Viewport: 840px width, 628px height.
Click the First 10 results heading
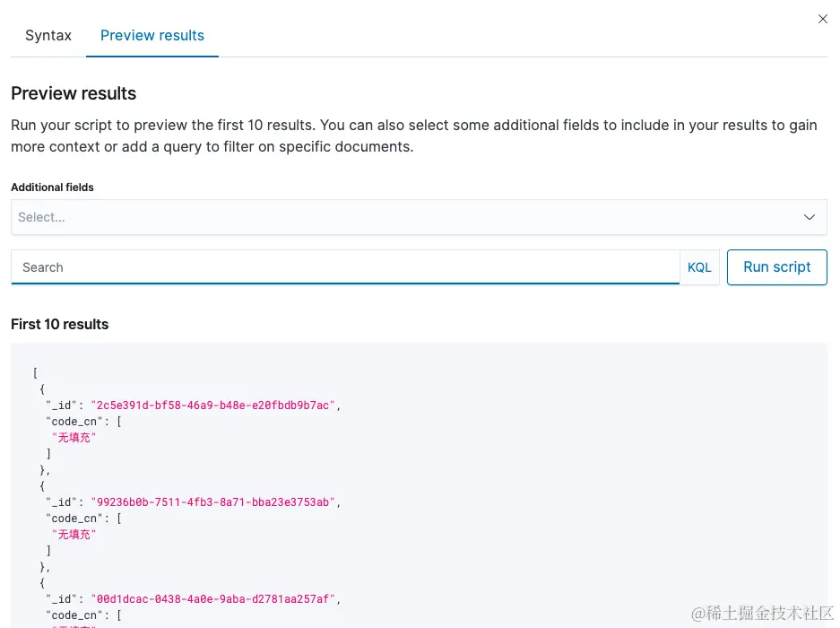[60, 324]
